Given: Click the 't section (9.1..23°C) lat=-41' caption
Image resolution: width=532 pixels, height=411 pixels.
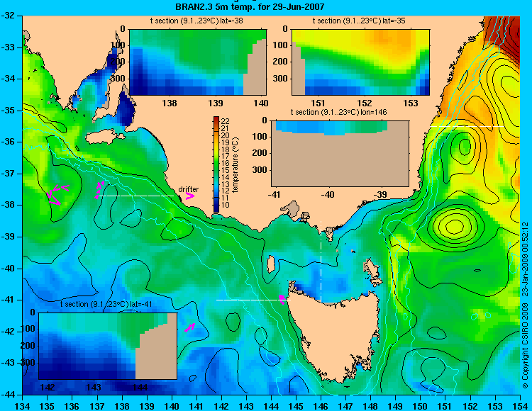Looking at the screenshot, I should [106, 304].
